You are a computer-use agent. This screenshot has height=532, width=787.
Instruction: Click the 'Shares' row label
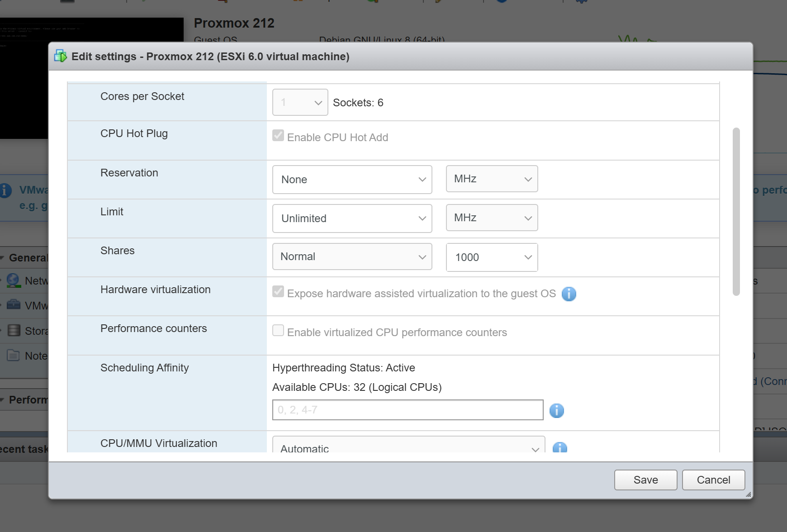tap(118, 251)
